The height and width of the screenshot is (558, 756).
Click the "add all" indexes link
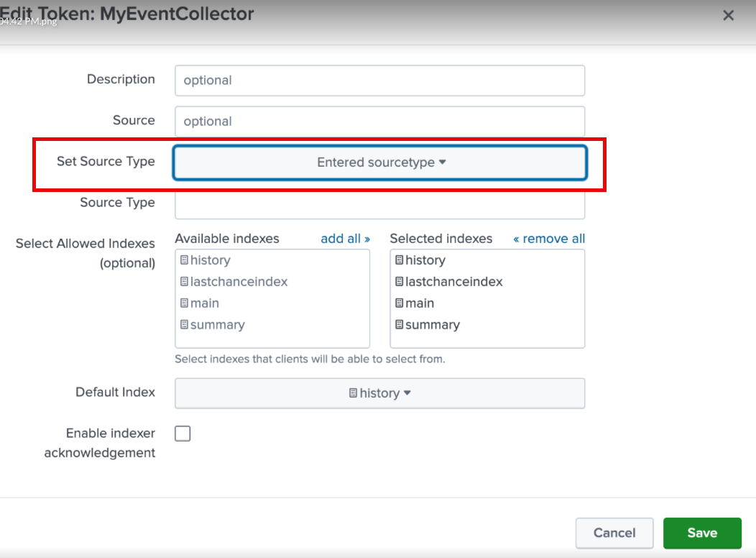345,239
